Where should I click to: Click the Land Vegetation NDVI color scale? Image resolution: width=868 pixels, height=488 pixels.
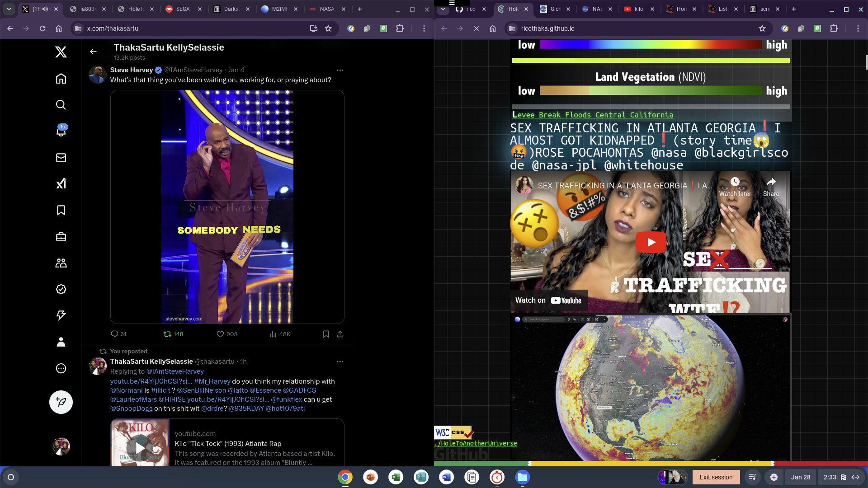(651, 90)
